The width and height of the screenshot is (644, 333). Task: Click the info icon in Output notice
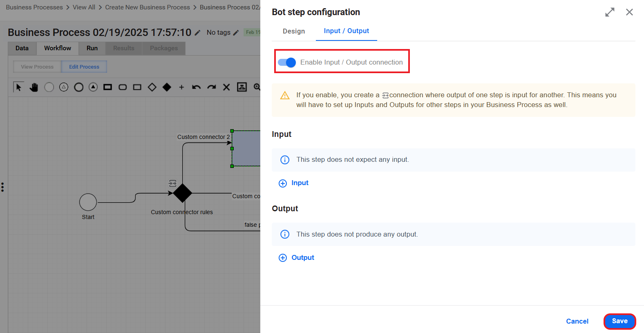285,234
